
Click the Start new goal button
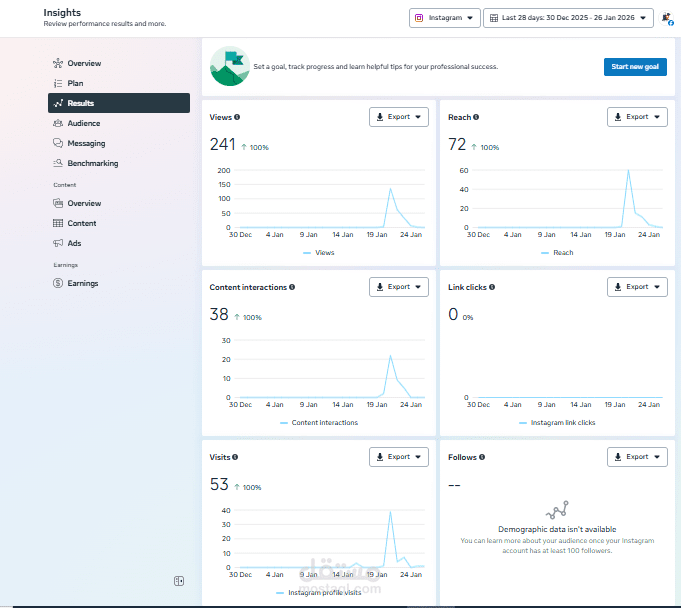(635, 67)
